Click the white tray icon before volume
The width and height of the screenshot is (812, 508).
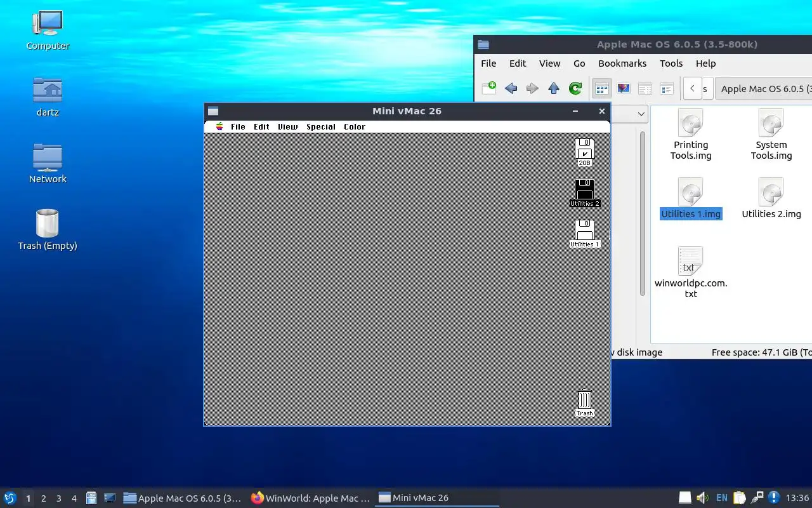(x=685, y=498)
